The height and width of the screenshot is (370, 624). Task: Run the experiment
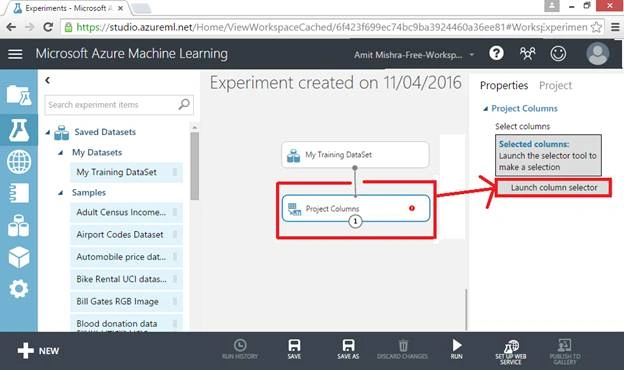pos(456,349)
